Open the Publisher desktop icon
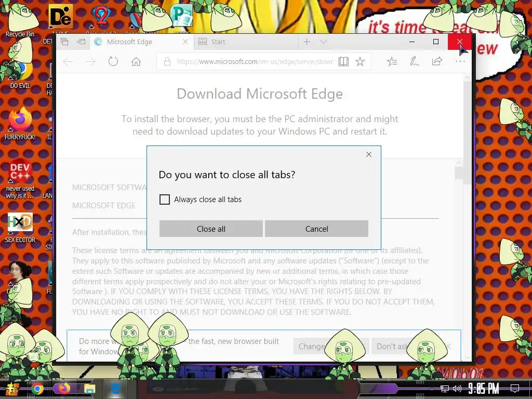532x399 pixels. click(182, 16)
